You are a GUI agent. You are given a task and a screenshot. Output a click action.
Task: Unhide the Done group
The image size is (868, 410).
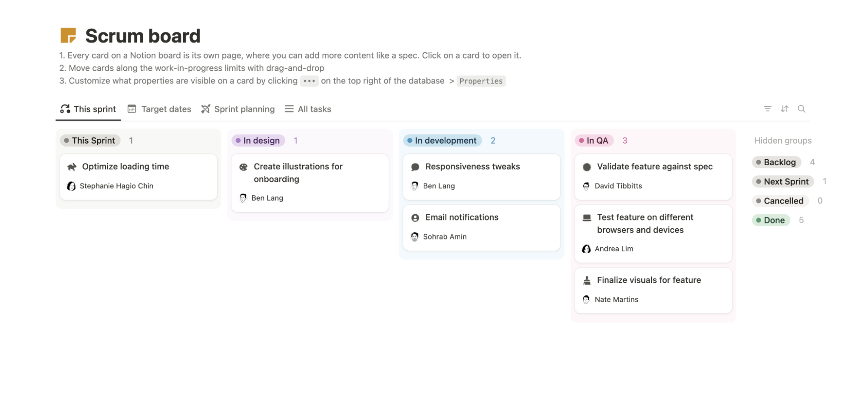pos(771,220)
